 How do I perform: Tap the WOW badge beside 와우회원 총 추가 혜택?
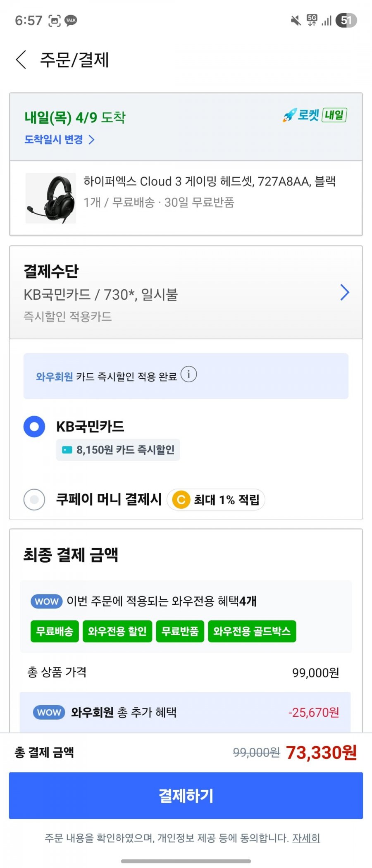click(49, 712)
